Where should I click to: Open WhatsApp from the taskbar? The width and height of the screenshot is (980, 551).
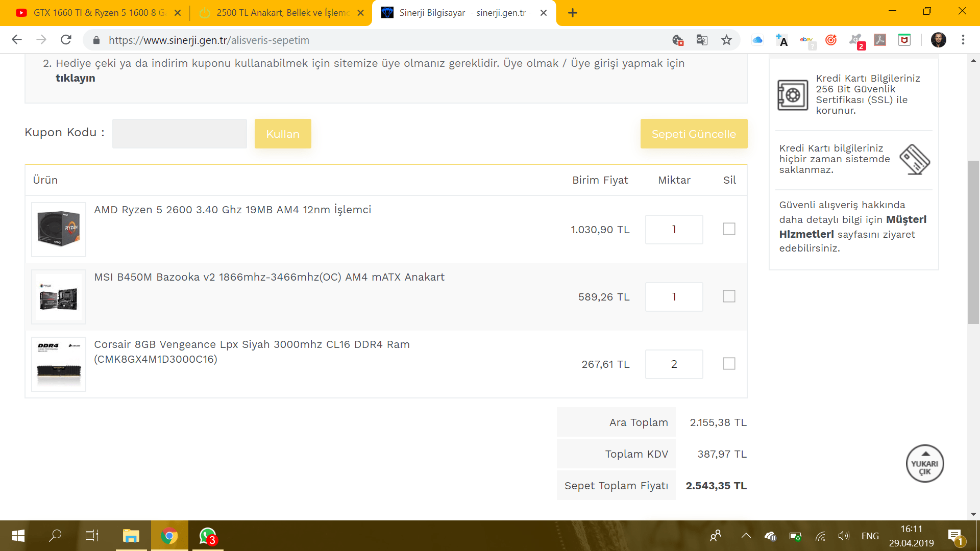click(208, 536)
